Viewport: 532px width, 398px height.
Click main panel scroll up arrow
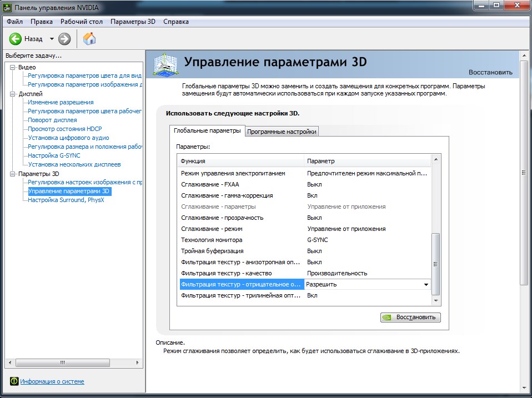coord(524,56)
